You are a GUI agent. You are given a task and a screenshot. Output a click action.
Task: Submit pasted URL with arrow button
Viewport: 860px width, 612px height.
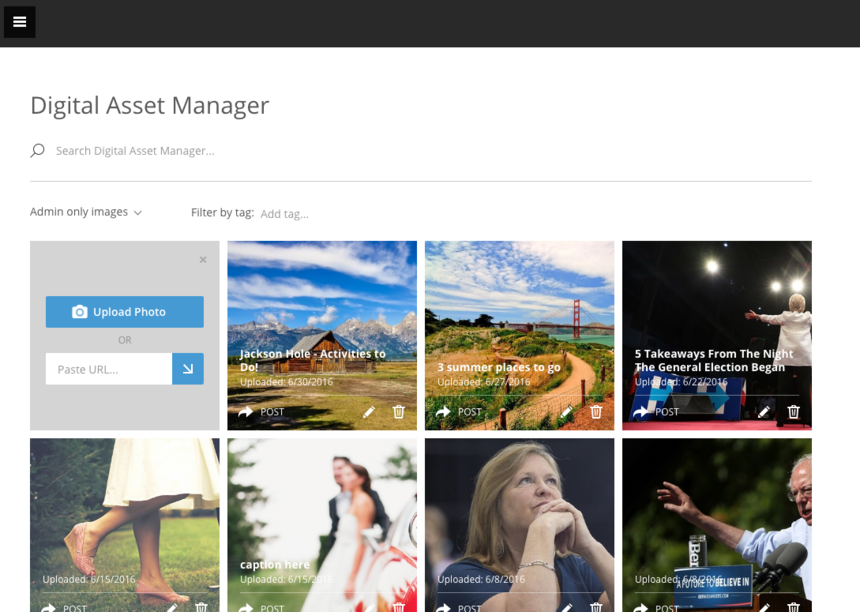(x=188, y=369)
